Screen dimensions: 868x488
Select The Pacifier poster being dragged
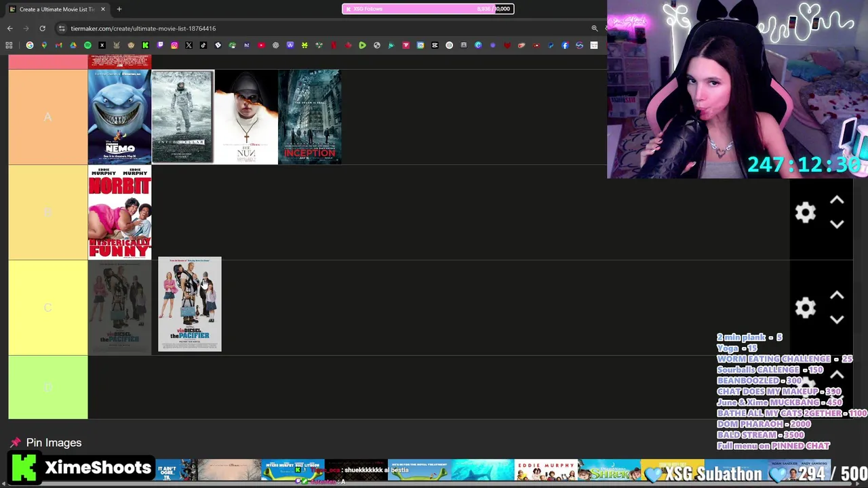190,304
